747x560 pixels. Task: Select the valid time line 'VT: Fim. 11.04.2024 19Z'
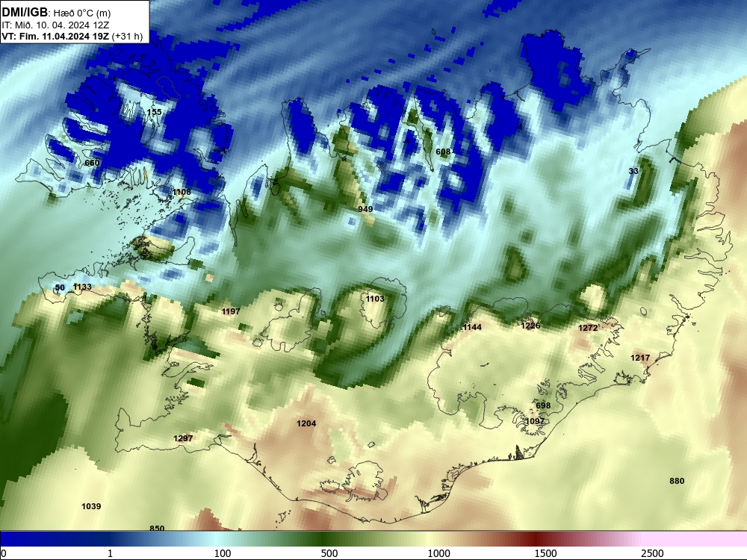(55, 37)
